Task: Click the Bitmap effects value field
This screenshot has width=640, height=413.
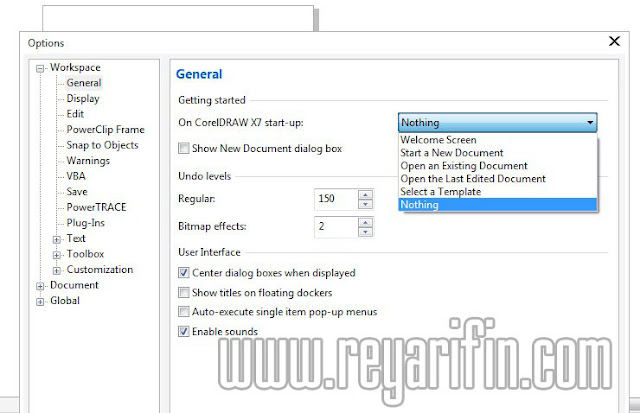Action: tap(336, 226)
